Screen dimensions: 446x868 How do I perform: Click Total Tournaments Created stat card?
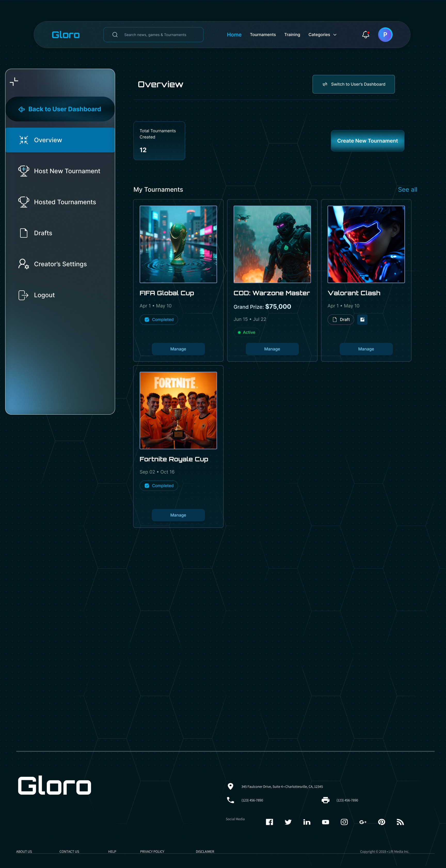coord(159,141)
